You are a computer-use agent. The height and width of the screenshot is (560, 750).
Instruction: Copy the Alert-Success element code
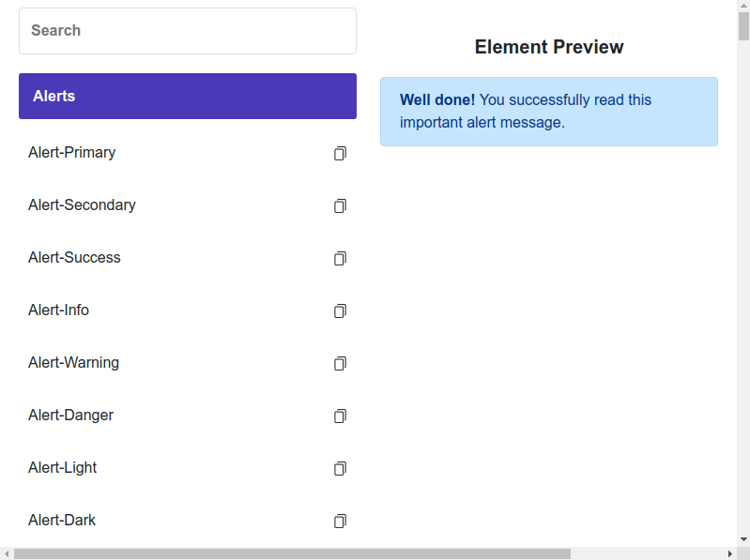(x=340, y=258)
